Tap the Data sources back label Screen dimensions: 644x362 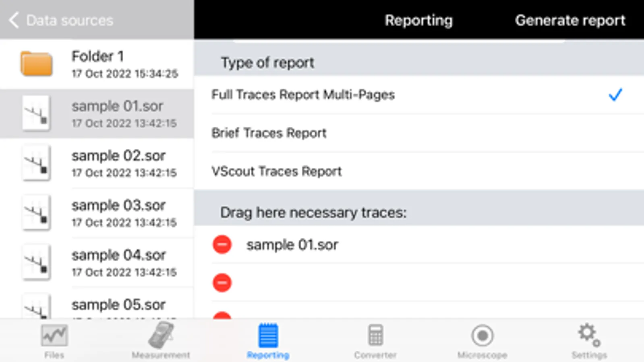pyautogui.click(x=70, y=21)
